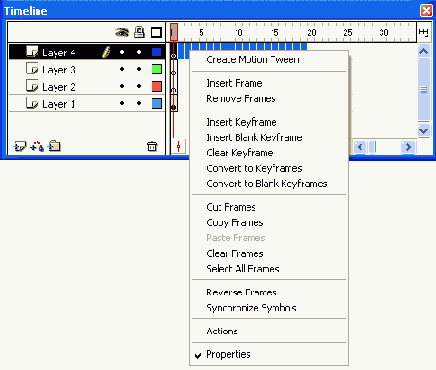Select Layer 1 in the layer list
The image size is (436, 370).
coord(59,104)
